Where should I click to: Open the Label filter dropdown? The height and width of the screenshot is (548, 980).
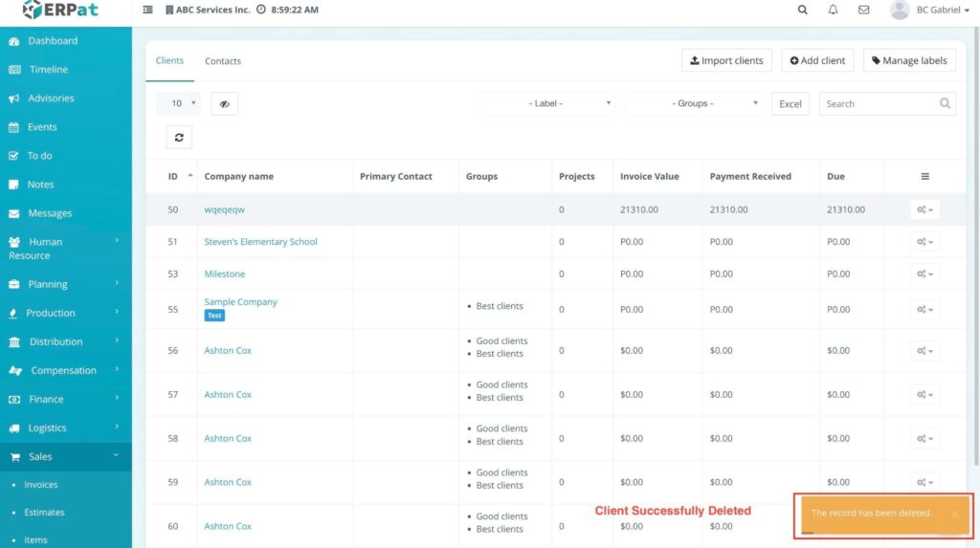(547, 103)
